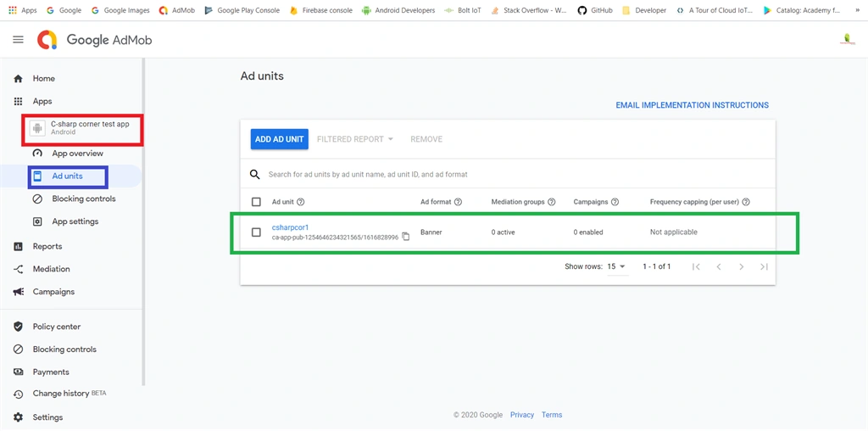Go to the next page of results
Screen dimensions: 868x431
741,267
